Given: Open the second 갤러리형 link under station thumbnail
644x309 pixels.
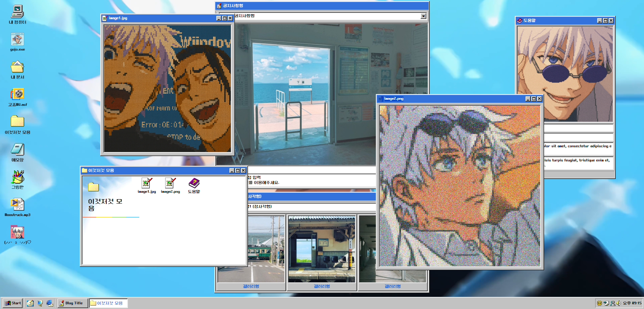Looking at the screenshot, I should tap(322, 286).
